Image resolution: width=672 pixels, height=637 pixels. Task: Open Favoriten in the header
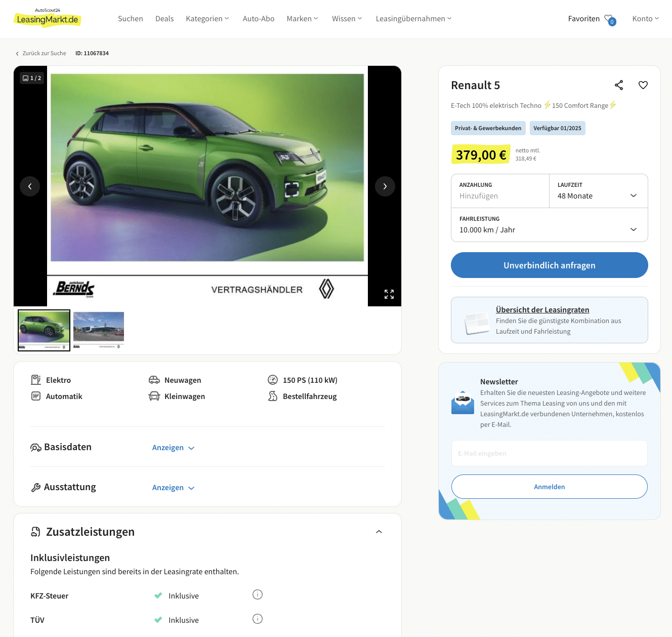584,19
